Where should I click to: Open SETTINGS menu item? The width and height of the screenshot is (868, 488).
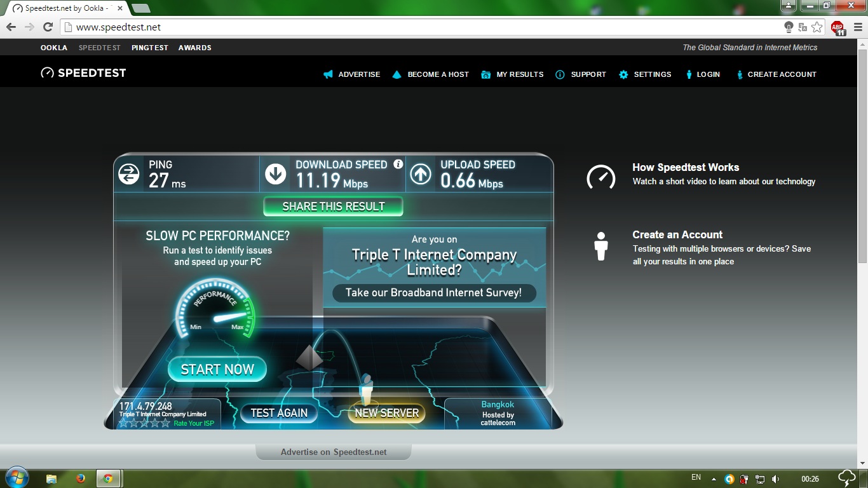pos(653,74)
